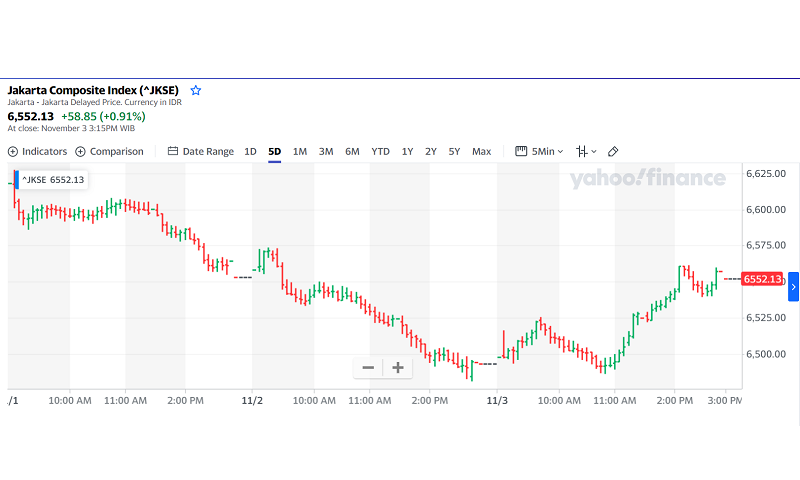
Task: Click the Jakarta Composite Index (^JKSE) title
Action: (x=93, y=90)
